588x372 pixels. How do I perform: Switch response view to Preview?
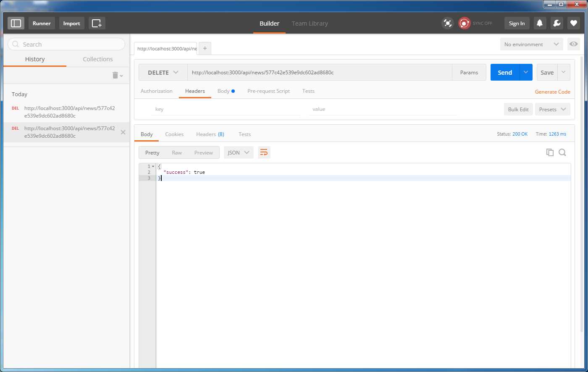click(x=203, y=152)
